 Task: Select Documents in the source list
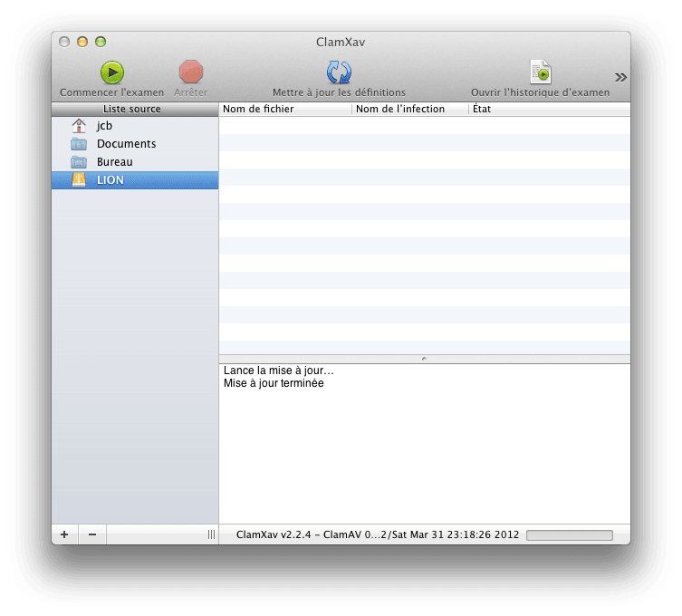126,144
